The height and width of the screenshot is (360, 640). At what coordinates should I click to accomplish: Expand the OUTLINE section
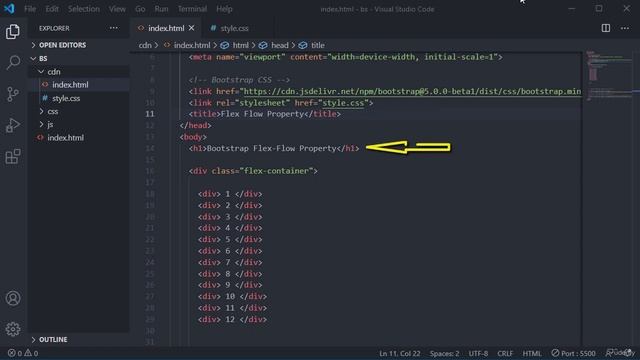pos(53,340)
